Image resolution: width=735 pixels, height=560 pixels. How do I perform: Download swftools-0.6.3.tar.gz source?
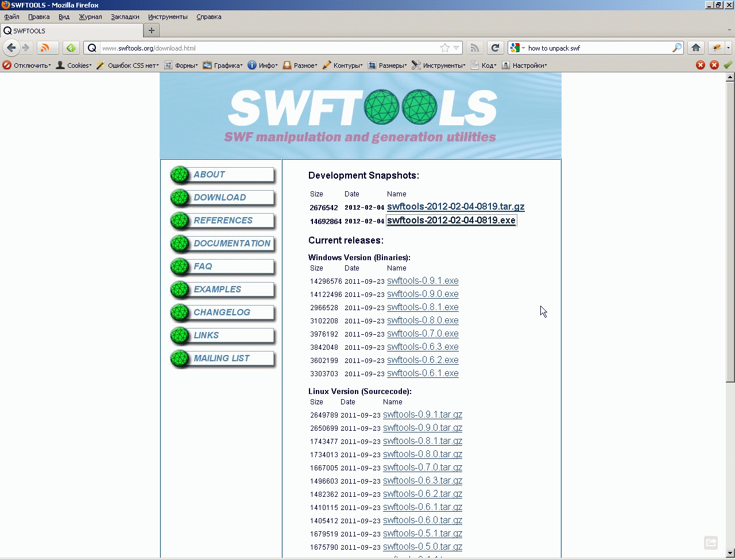[423, 481]
